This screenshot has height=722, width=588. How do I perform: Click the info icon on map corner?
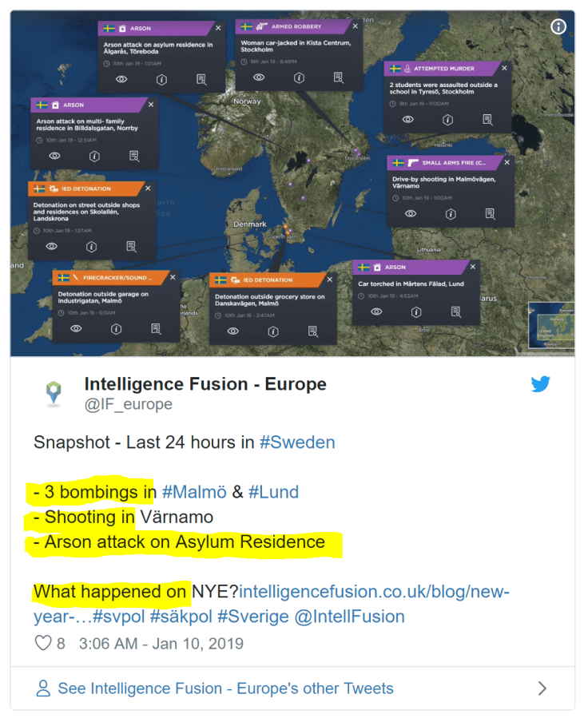coord(558,26)
